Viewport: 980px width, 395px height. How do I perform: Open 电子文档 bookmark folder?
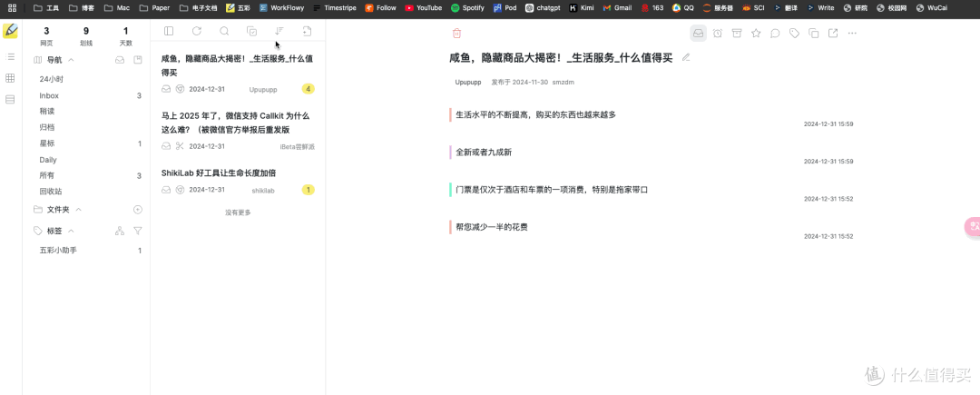(x=198, y=8)
